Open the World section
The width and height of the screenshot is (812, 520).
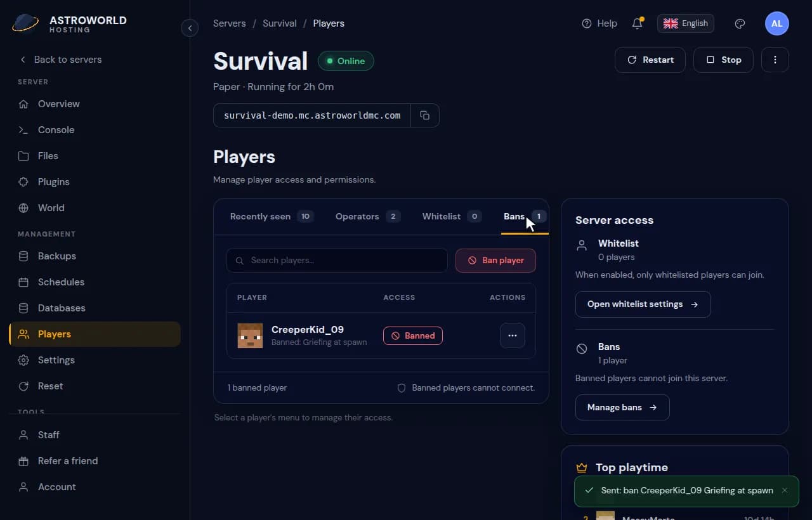(95, 208)
